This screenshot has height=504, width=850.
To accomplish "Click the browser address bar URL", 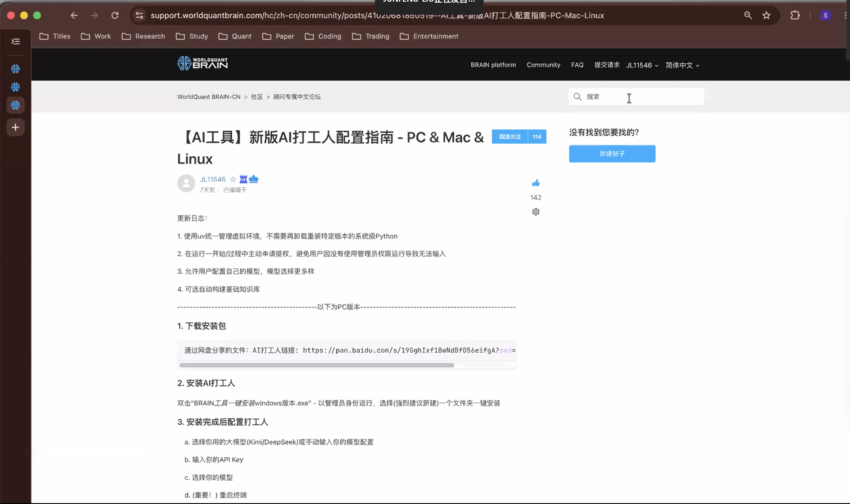I will pyautogui.click(x=377, y=16).
